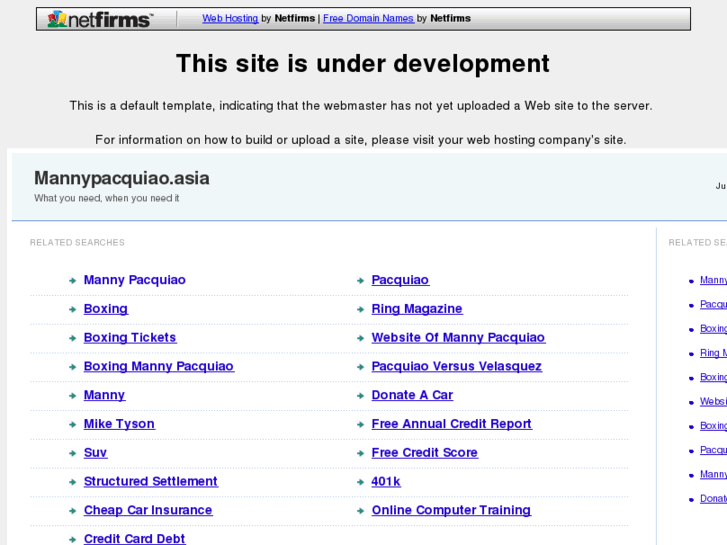Screen dimensions: 727x545
Task: Click the RELATED SEARCHES heading in main column
Action: [77, 243]
